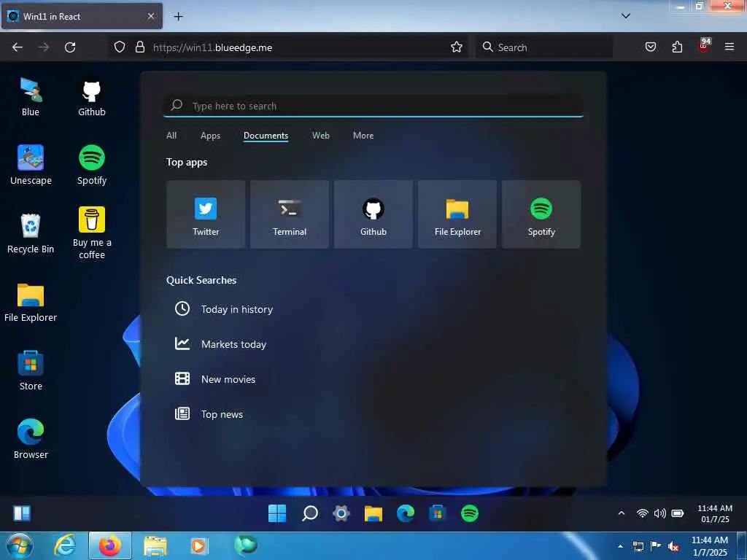The height and width of the screenshot is (560, 747).
Task: Click Today in history quick search
Action: (x=224, y=309)
